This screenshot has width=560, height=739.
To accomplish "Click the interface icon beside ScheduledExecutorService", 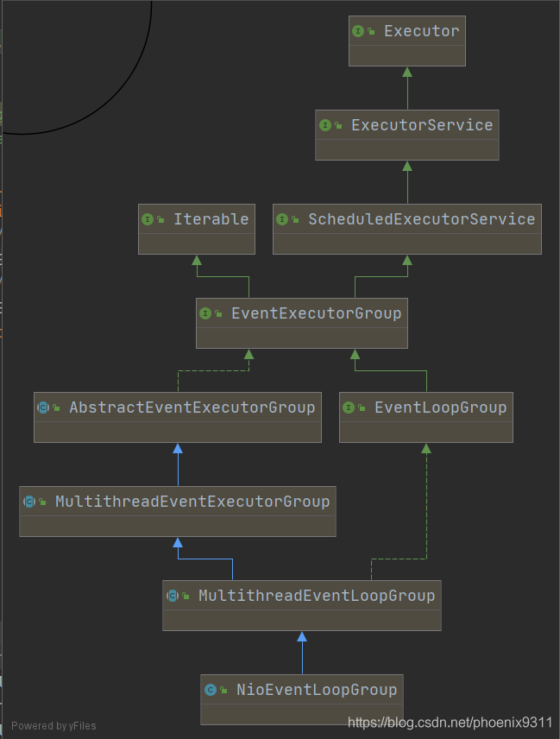I will click(282, 219).
